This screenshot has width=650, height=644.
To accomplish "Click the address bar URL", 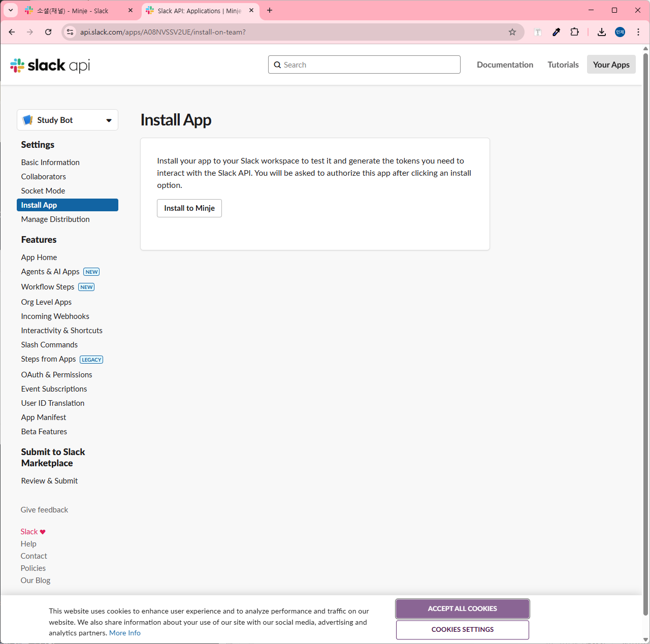I will coord(163,32).
